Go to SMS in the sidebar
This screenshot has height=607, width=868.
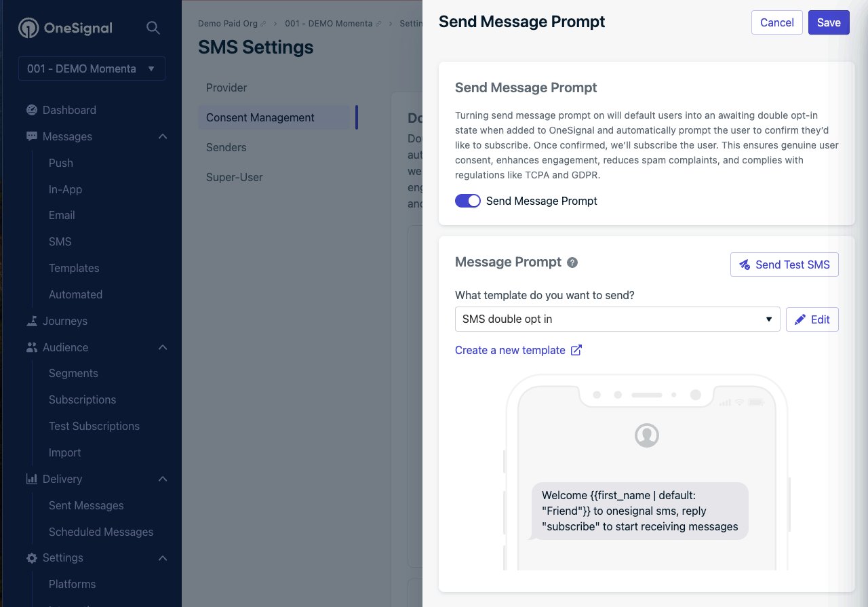60,241
